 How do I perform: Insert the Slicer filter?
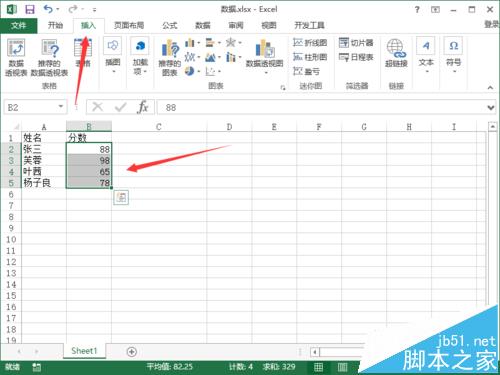(x=356, y=43)
